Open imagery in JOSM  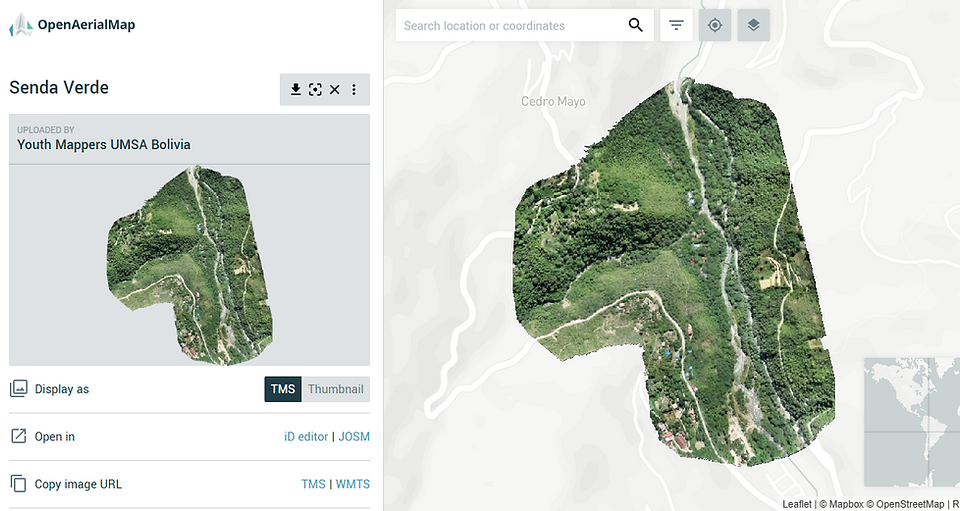click(x=354, y=437)
